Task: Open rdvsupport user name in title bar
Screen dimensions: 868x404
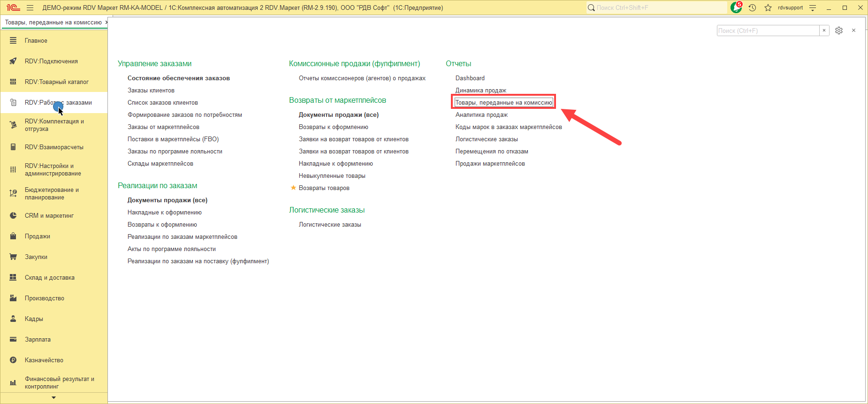Action: (x=790, y=8)
